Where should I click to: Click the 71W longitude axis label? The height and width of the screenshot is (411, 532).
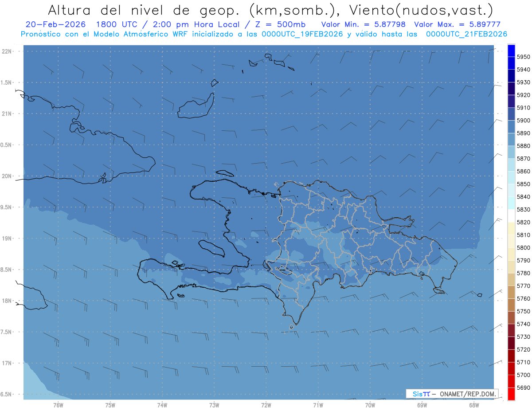click(318, 405)
